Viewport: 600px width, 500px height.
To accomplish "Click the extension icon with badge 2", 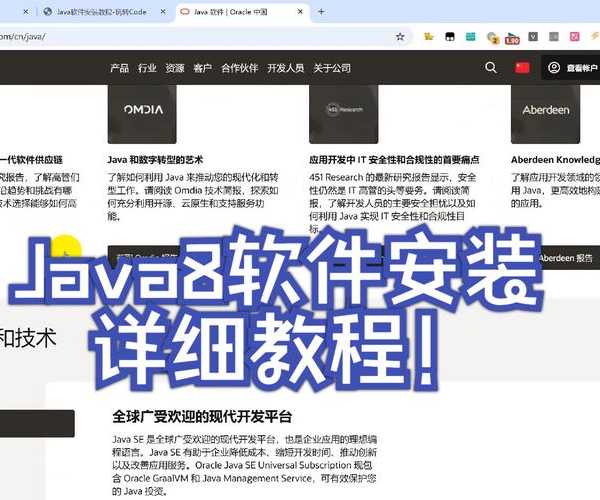I will click(492, 37).
